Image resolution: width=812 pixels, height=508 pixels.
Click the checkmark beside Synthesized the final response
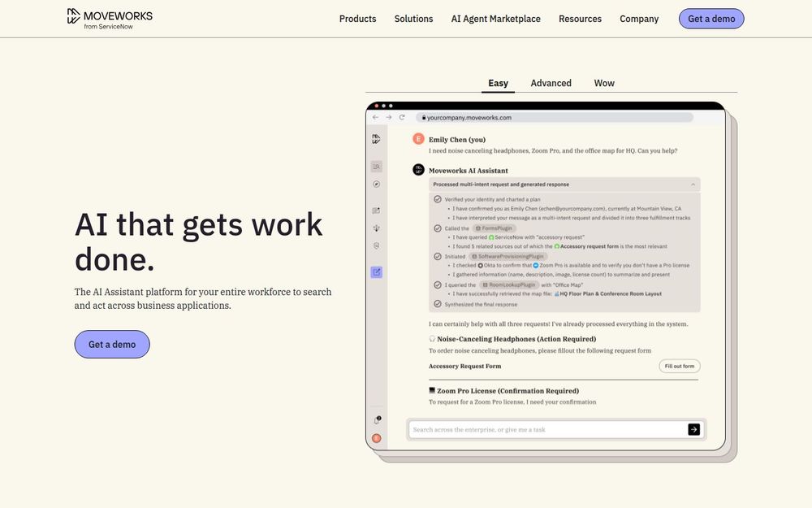[438, 303]
